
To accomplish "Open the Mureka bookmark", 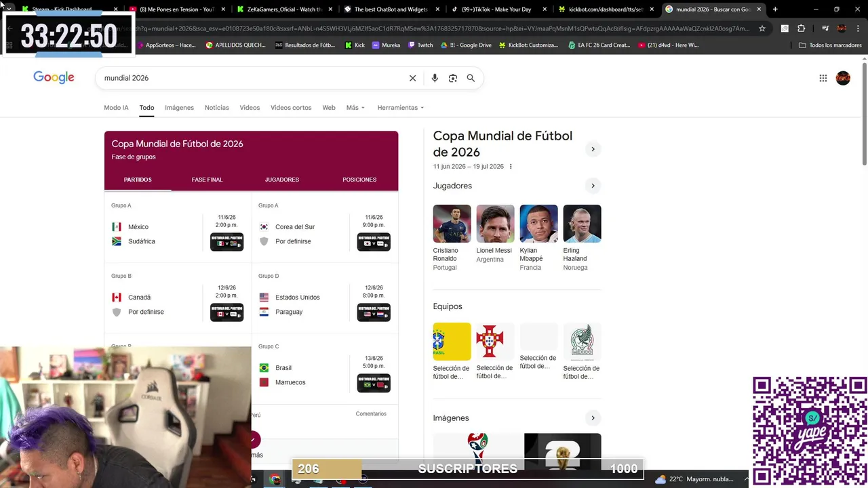I will (x=387, y=45).
